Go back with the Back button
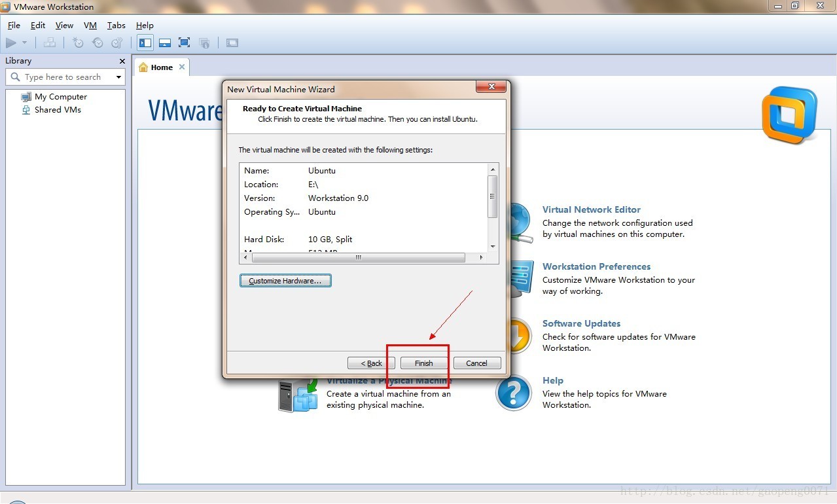Viewport: 837px width, 504px height. pyautogui.click(x=371, y=363)
